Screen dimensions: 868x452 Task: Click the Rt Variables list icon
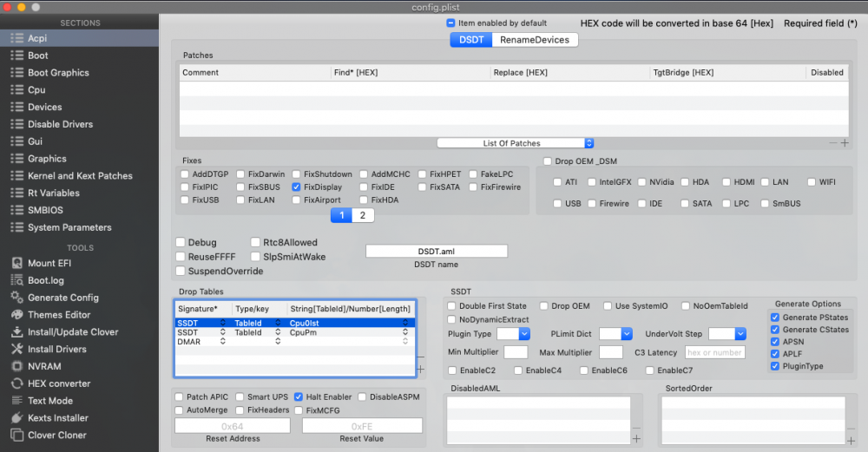coord(17,193)
